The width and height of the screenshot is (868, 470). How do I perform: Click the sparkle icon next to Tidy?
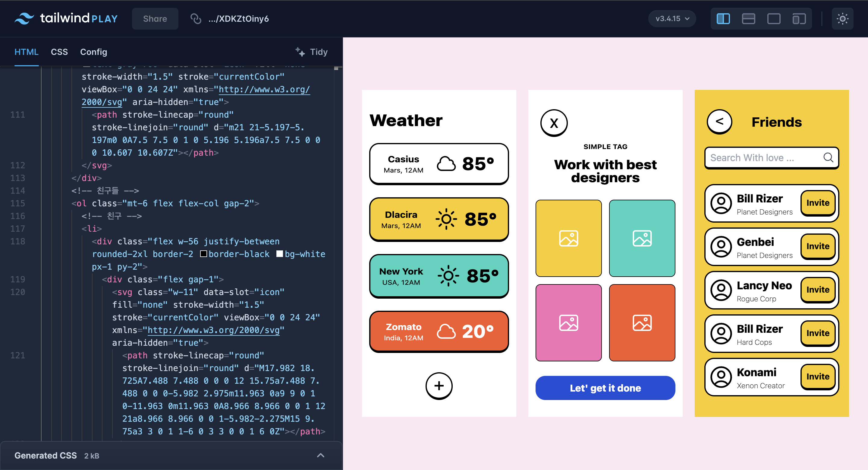click(x=300, y=52)
